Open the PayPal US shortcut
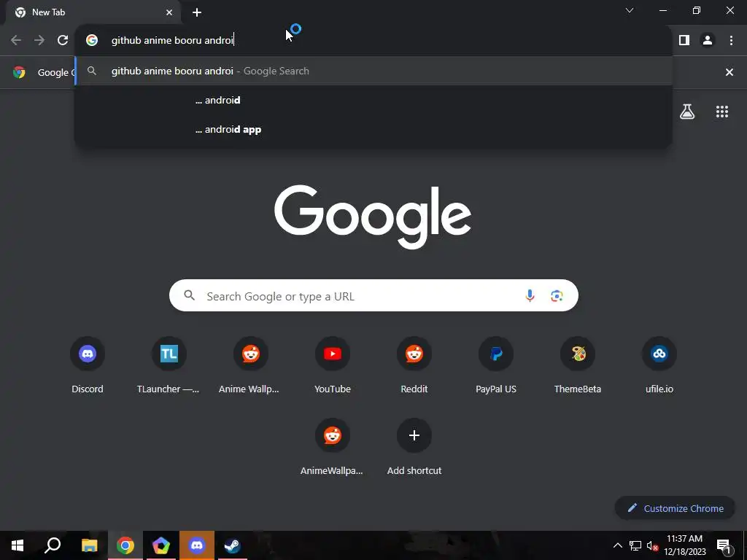Image resolution: width=747 pixels, height=560 pixels. 496,366
